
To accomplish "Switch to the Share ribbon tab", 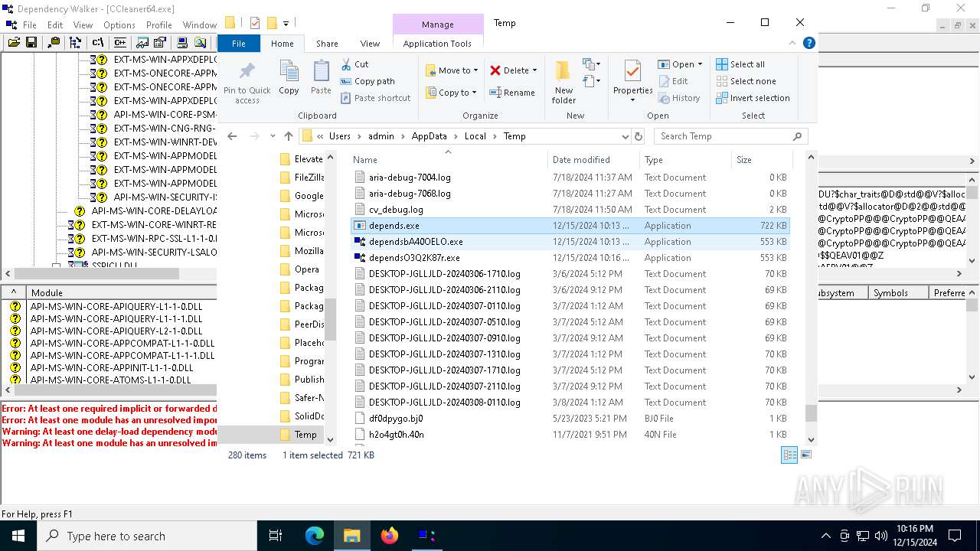I will 327,44.
